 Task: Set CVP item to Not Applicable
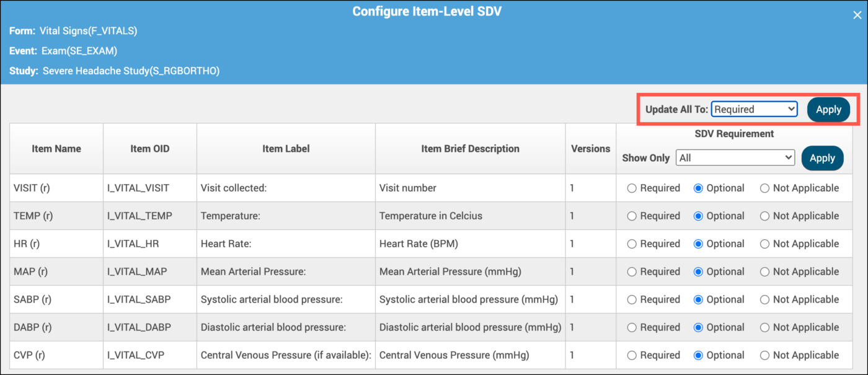[766, 355]
